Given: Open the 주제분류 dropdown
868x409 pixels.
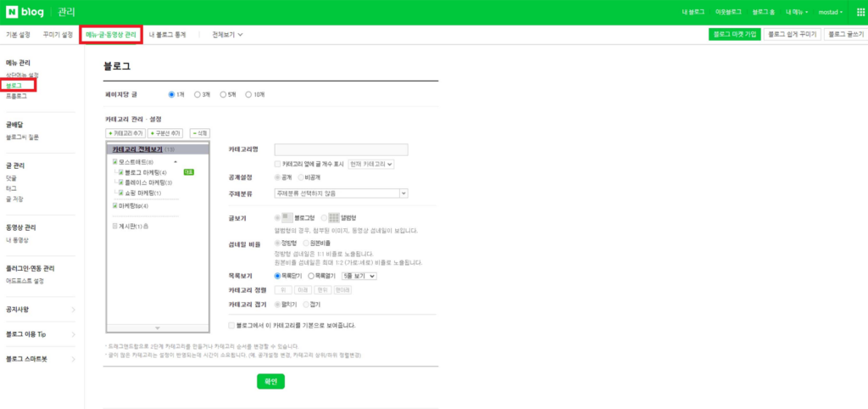Looking at the screenshot, I should 341,193.
